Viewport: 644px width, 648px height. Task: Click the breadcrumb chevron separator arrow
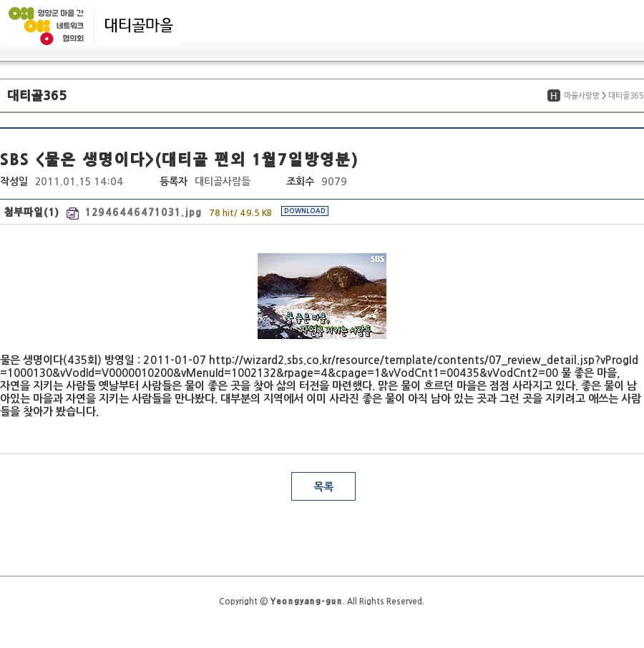(x=604, y=96)
